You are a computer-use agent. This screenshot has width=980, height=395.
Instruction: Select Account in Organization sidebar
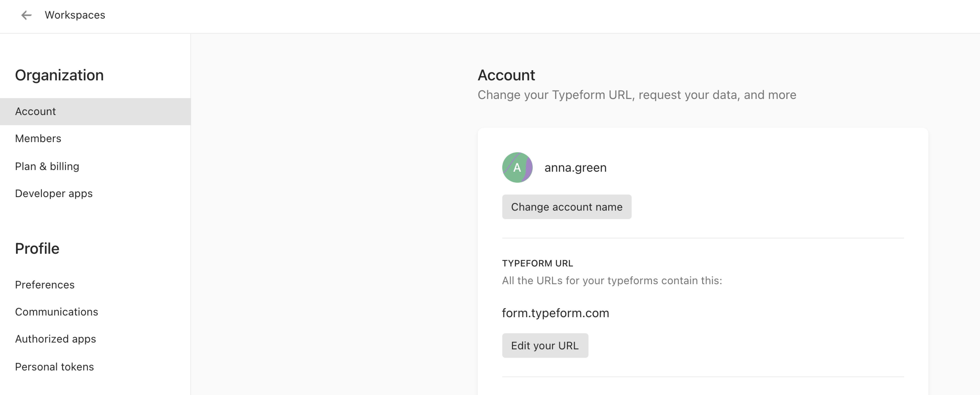coord(95,111)
